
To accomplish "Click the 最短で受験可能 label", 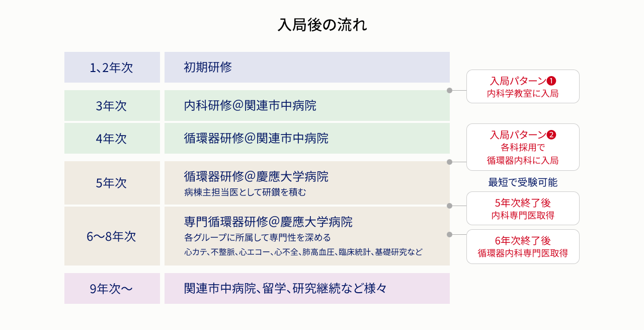I will pyautogui.click(x=523, y=182).
